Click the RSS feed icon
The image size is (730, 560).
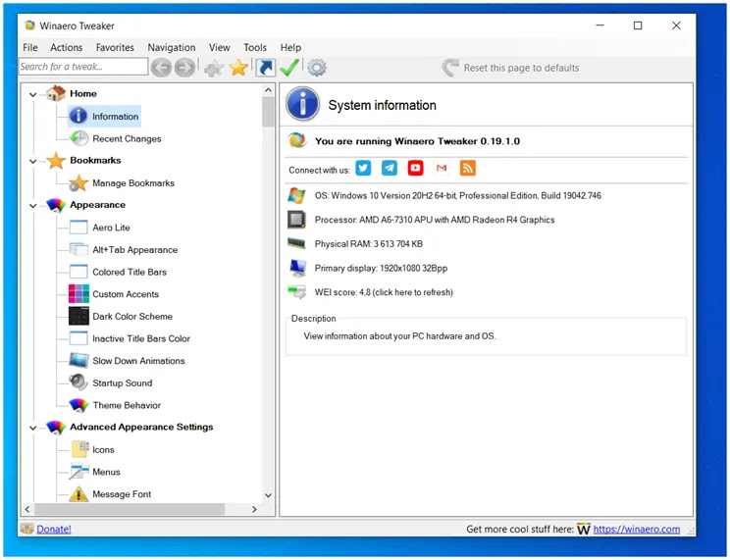tap(468, 168)
